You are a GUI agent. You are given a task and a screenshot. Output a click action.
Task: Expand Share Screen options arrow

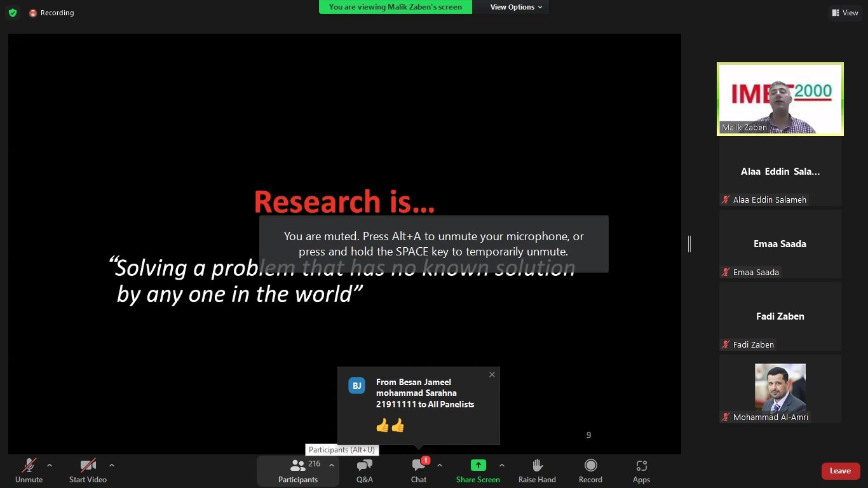(x=502, y=465)
